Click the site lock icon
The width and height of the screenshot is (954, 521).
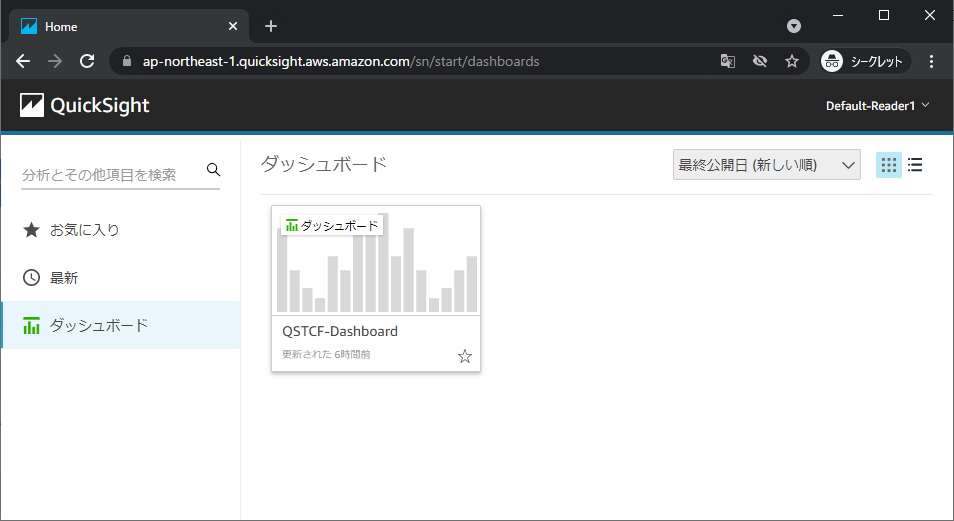[127, 61]
